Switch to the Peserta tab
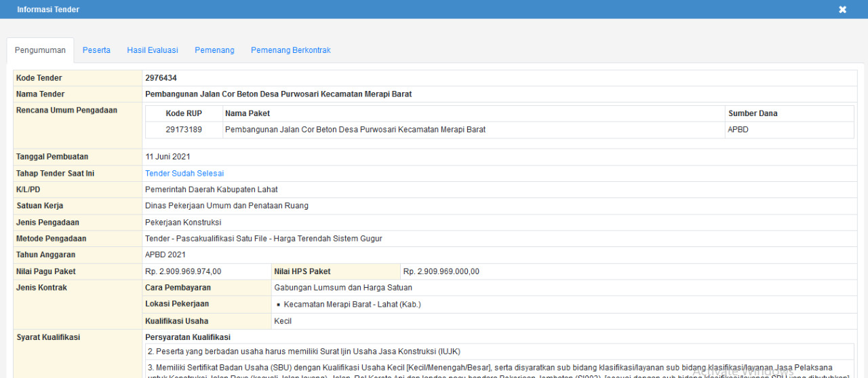This screenshot has width=868, height=378. 96,50
